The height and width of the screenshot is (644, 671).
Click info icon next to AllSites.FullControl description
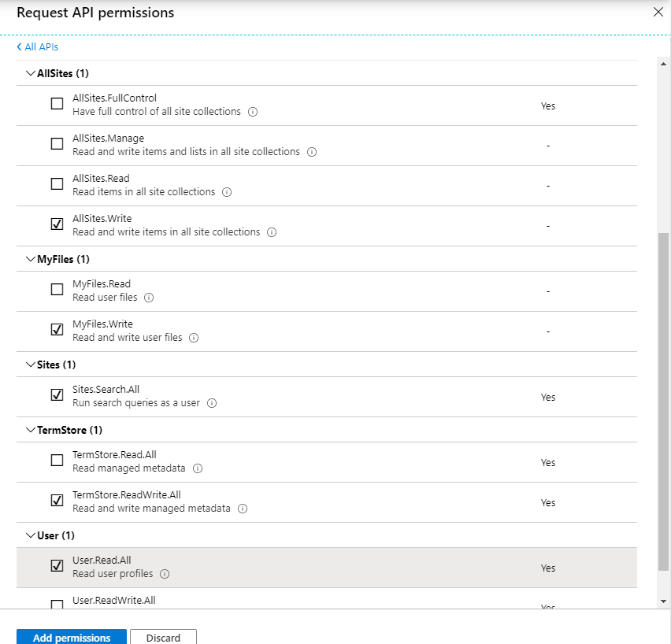pyautogui.click(x=253, y=112)
